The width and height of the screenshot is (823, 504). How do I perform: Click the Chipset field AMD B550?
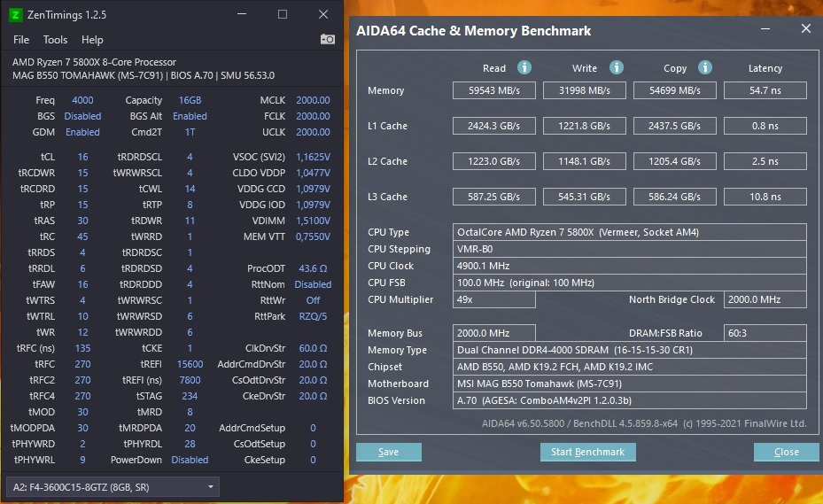tap(629, 367)
